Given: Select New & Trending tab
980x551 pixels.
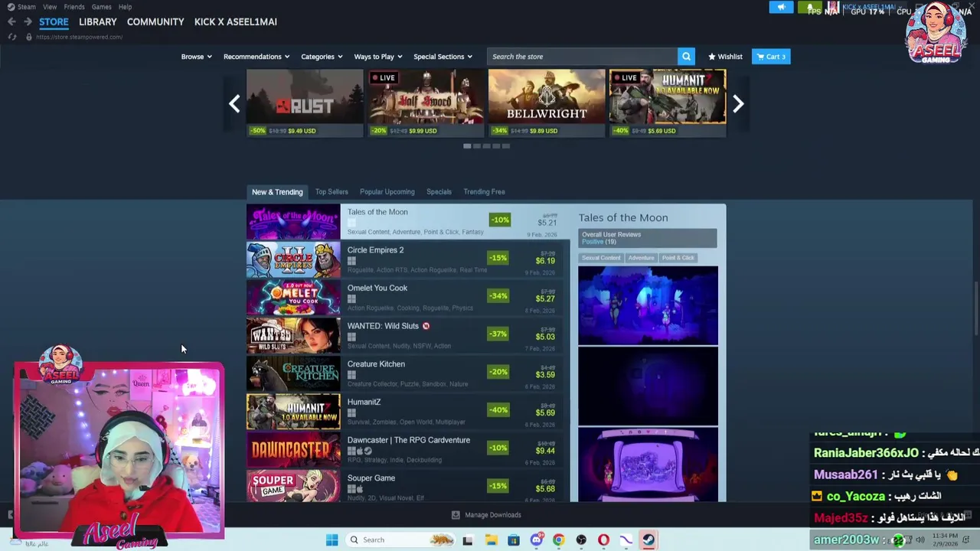Looking at the screenshot, I should 277,192.
